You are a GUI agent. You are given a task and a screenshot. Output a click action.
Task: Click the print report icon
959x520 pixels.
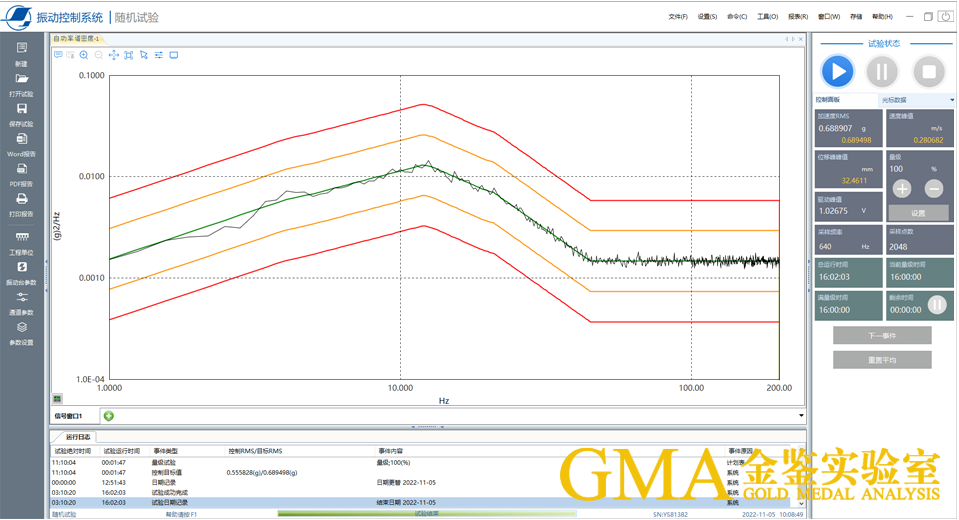click(22, 199)
